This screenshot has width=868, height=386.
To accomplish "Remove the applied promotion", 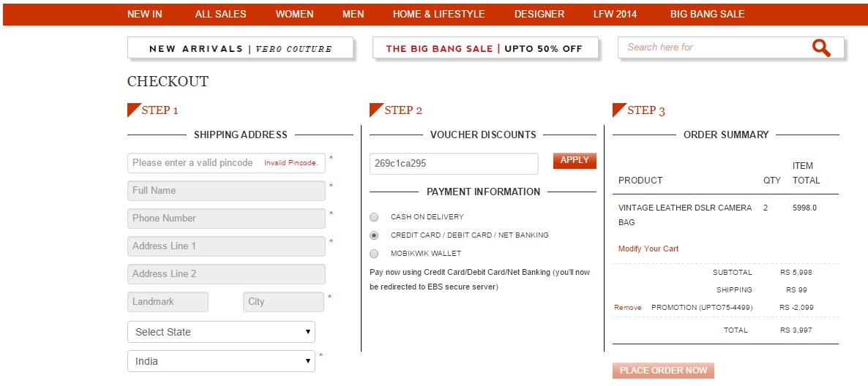I will pyautogui.click(x=627, y=308).
